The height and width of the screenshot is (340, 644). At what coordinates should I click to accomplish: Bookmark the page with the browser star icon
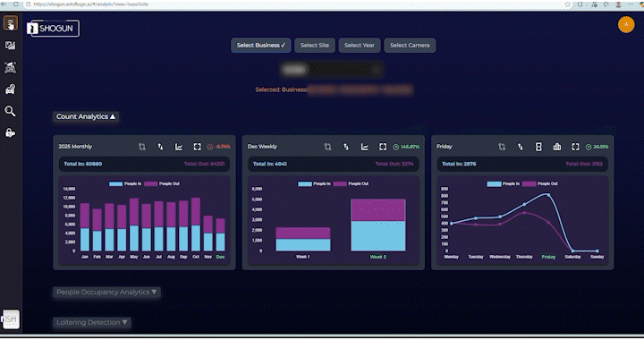tap(568, 4)
